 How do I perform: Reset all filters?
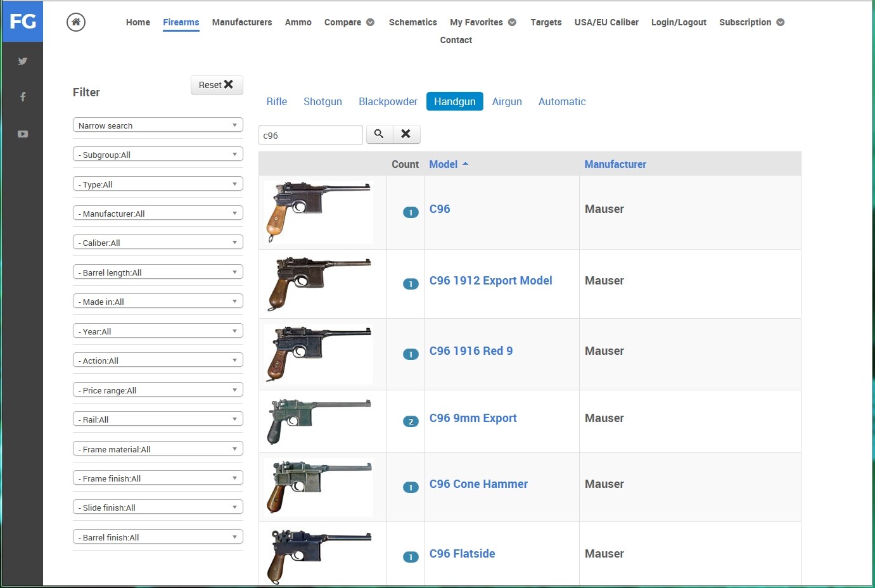click(217, 85)
